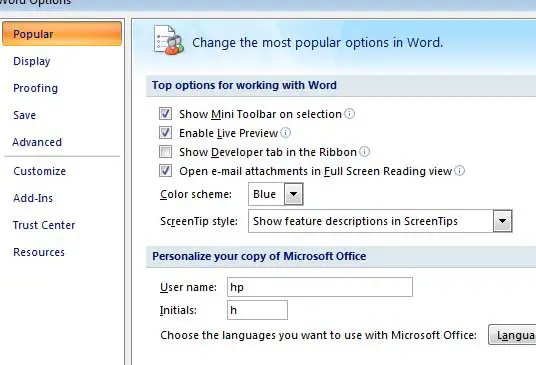This screenshot has width=536, height=365.
Task: Click Choose the languages you want text
Action: 318,335
